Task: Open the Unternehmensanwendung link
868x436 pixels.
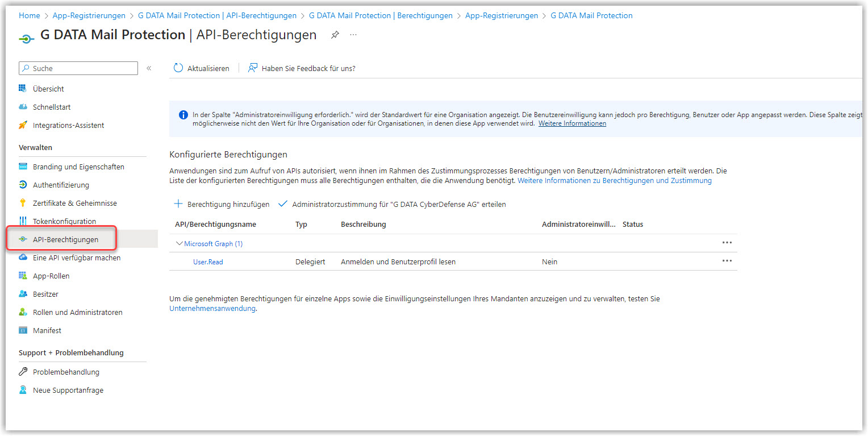Action: [212, 309]
